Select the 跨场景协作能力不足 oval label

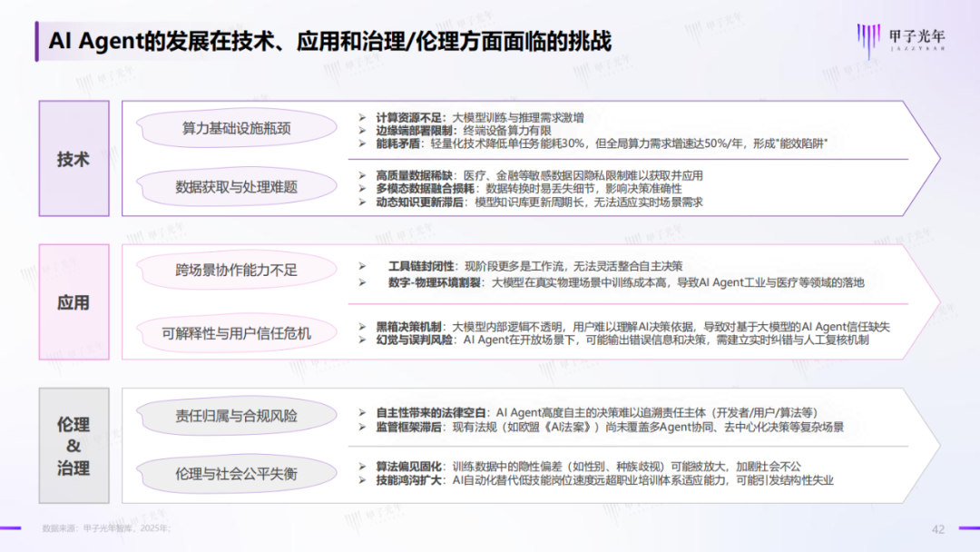[x=236, y=270]
